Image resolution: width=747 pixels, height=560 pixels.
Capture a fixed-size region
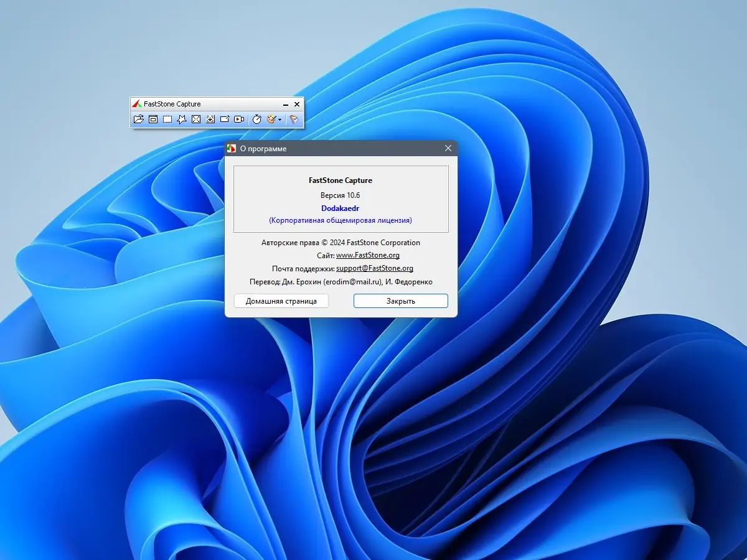[x=225, y=119]
